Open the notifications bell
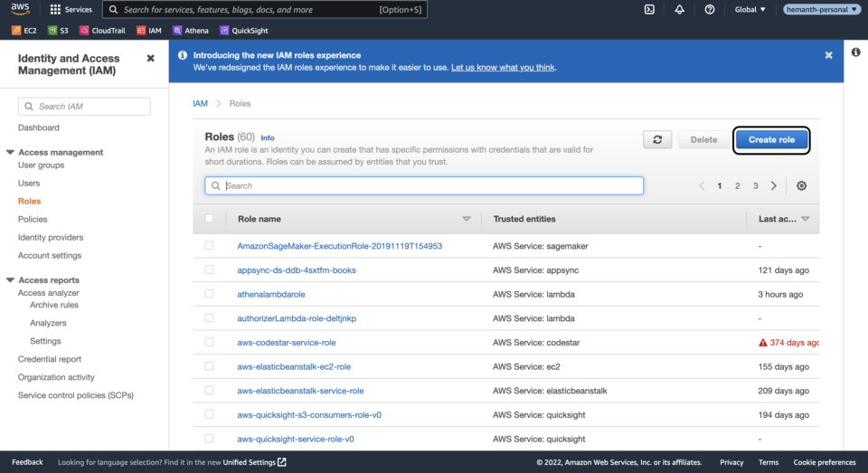868x473 pixels. (x=679, y=9)
